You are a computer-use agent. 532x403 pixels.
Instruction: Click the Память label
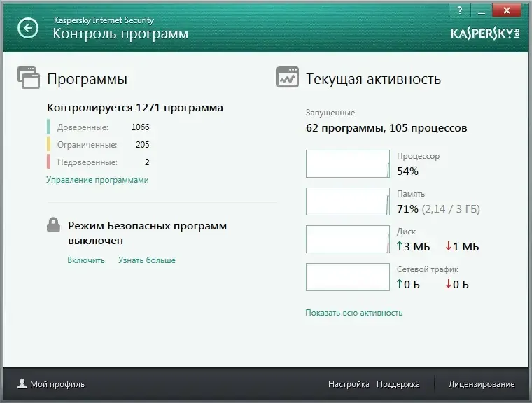coord(411,194)
